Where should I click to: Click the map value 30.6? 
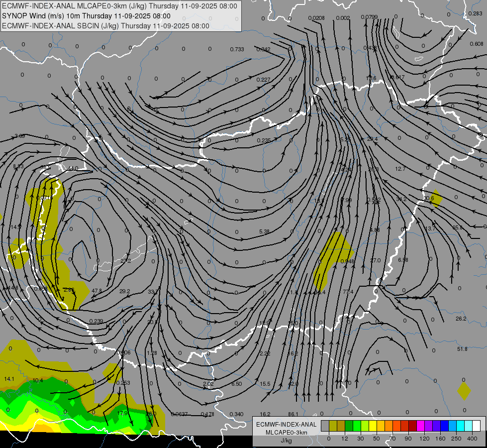coord(429,198)
